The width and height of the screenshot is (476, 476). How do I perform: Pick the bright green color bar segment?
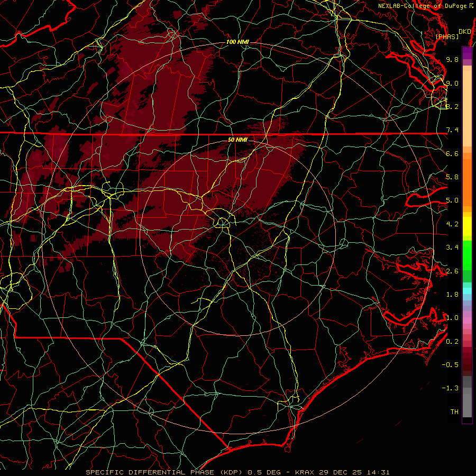pyautogui.click(x=467, y=255)
